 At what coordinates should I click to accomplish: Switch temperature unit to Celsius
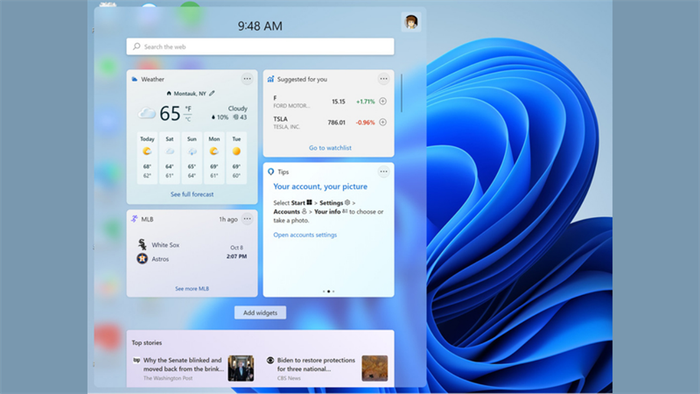pyautogui.click(x=188, y=119)
